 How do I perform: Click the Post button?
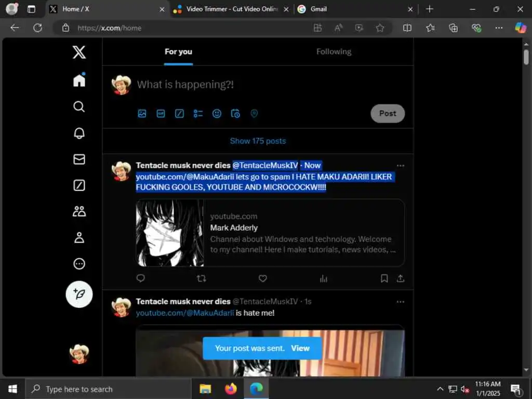point(388,114)
